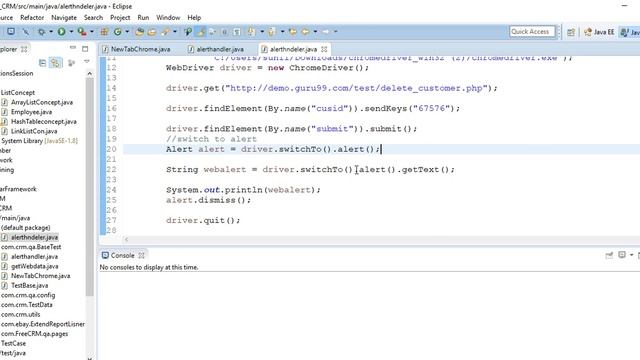
Task: Close the alerthndeler.java editor tab
Action: coord(324,49)
